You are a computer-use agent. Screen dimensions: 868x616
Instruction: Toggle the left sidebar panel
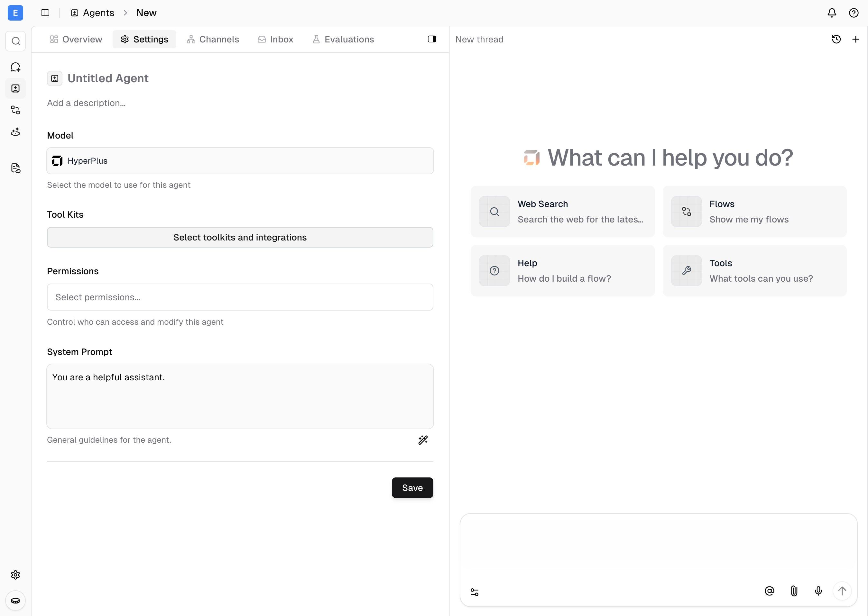pos(45,13)
